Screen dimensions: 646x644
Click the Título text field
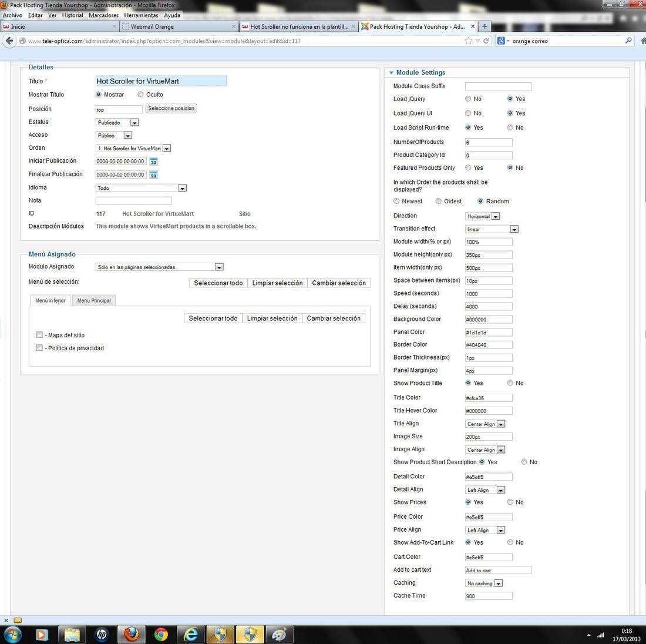pyautogui.click(x=161, y=81)
